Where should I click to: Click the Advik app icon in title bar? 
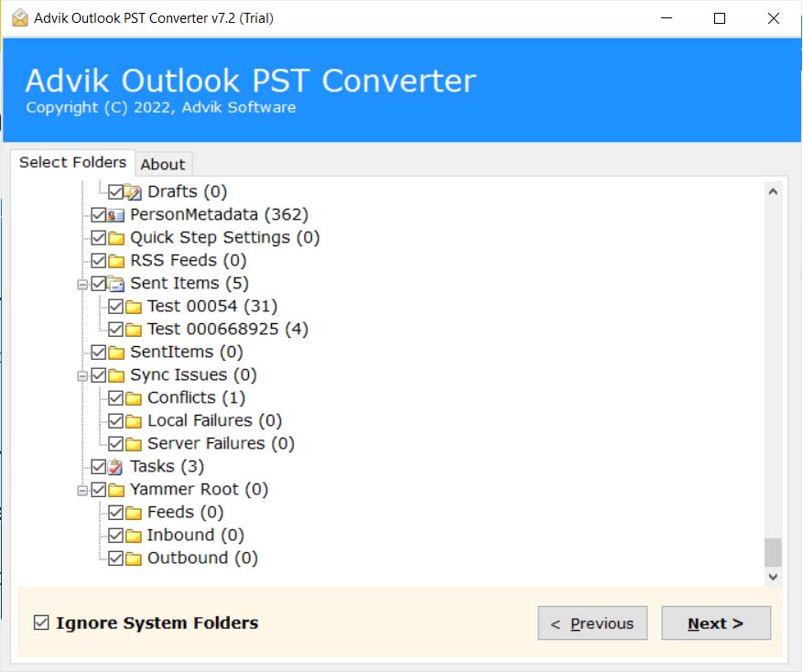[x=20, y=18]
